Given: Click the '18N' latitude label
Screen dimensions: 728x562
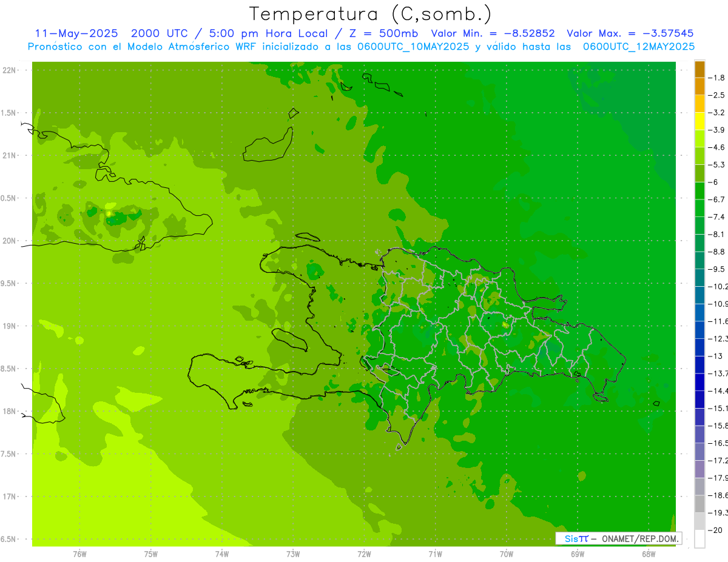Looking at the screenshot, I should click(x=10, y=412).
